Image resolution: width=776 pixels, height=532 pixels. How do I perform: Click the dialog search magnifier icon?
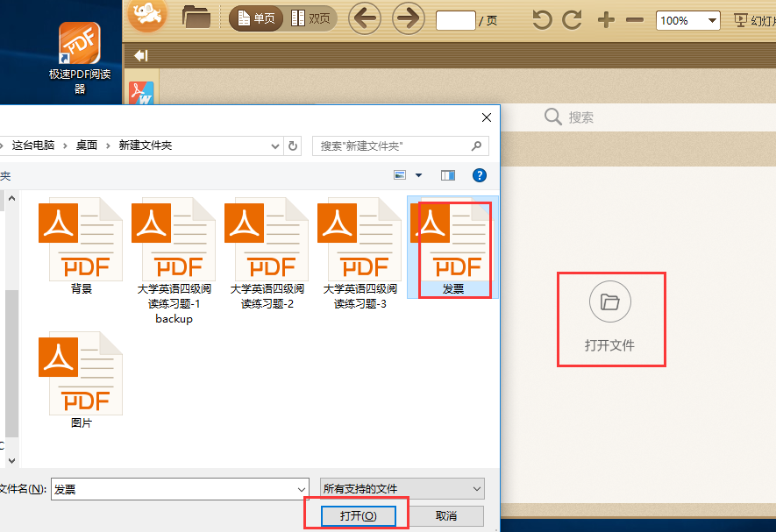click(x=476, y=146)
